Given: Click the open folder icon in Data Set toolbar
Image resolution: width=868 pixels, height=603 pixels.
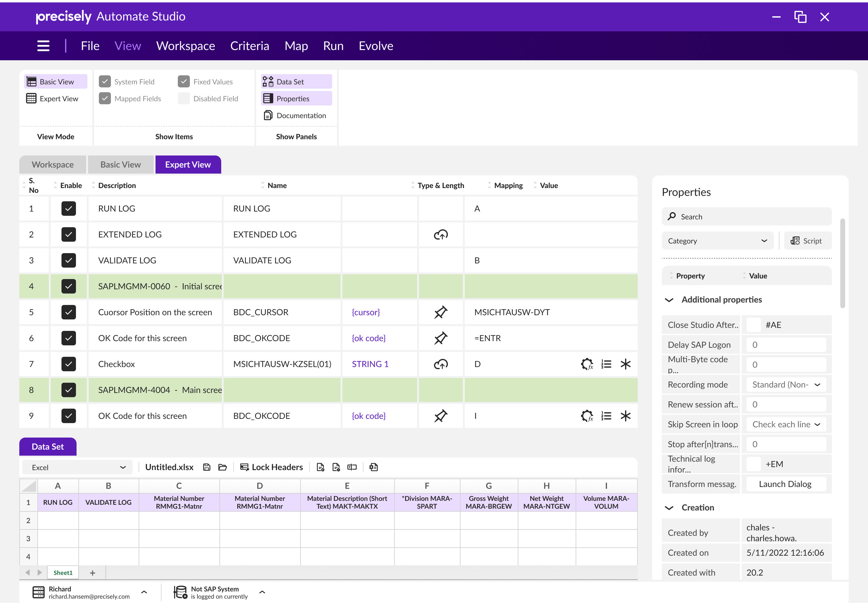Looking at the screenshot, I should (222, 467).
